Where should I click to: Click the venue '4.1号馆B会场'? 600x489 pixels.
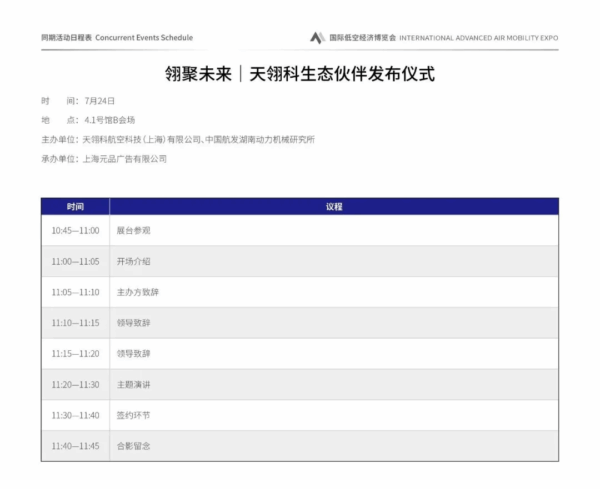[109, 120]
